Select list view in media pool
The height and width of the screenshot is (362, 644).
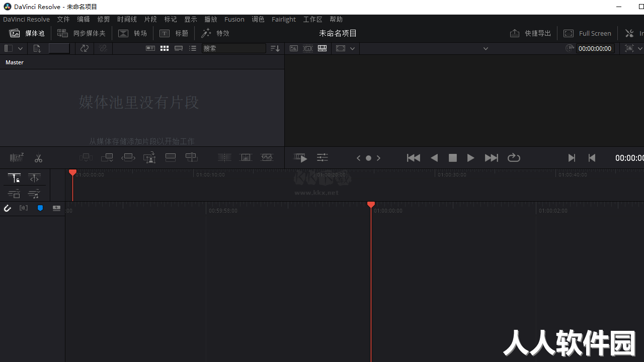pyautogui.click(x=193, y=48)
